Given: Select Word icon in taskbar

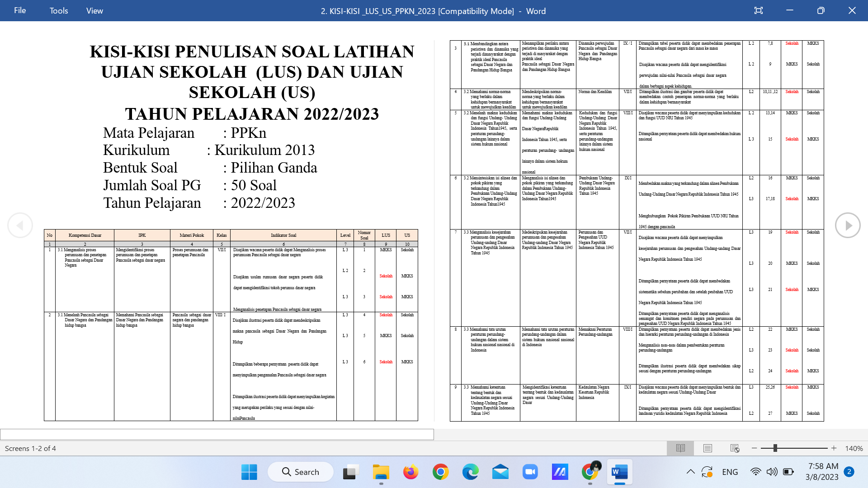Looking at the screenshot, I should pos(619,472).
